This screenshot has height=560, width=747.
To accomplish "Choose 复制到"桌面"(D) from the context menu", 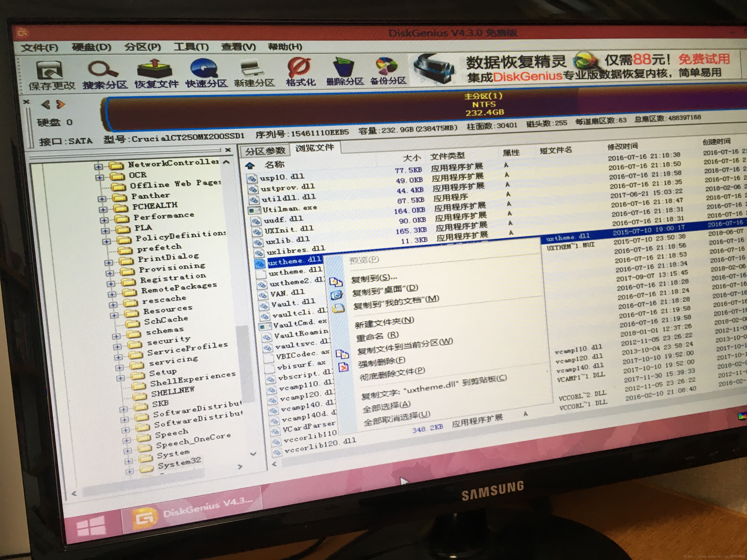I will [385, 290].
